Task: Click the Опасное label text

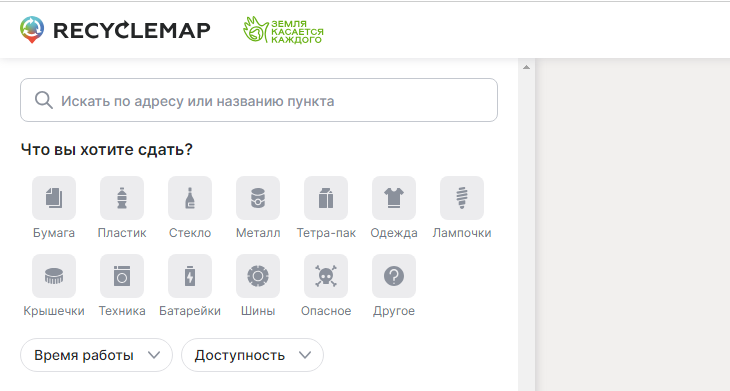Action: (x=326, y=311)
